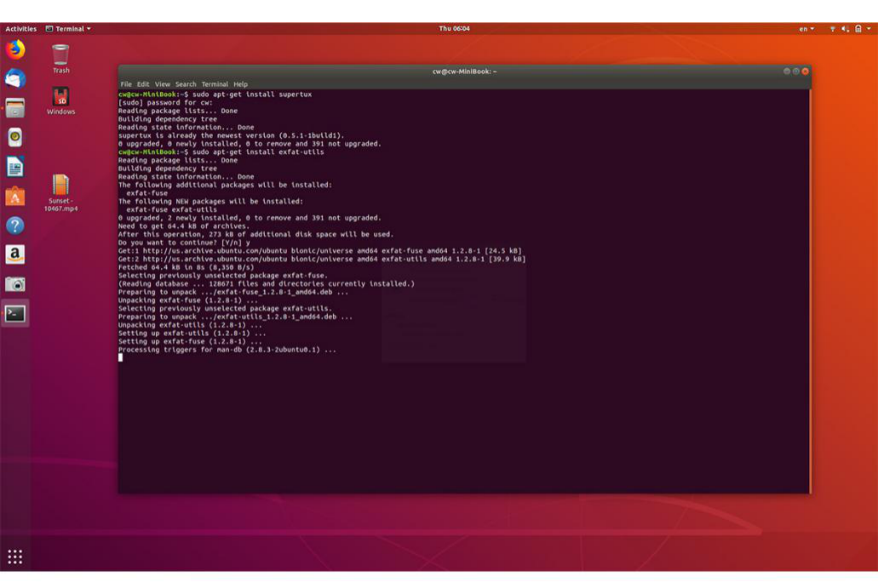Click 'After this operation, 273 kB' line

[255, 234]
